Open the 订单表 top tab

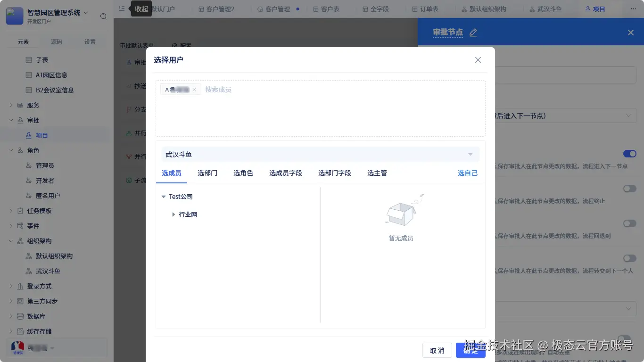[425, 9]
